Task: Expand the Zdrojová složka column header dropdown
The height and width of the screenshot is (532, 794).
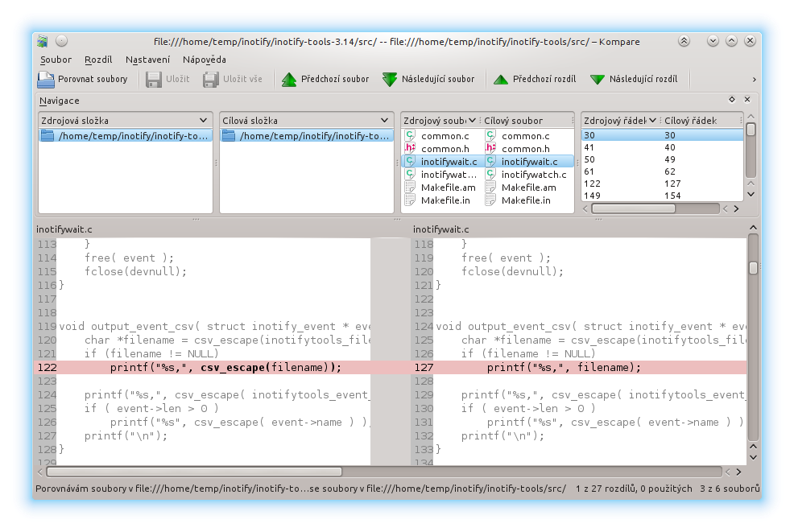Action: tap(205, 121)
